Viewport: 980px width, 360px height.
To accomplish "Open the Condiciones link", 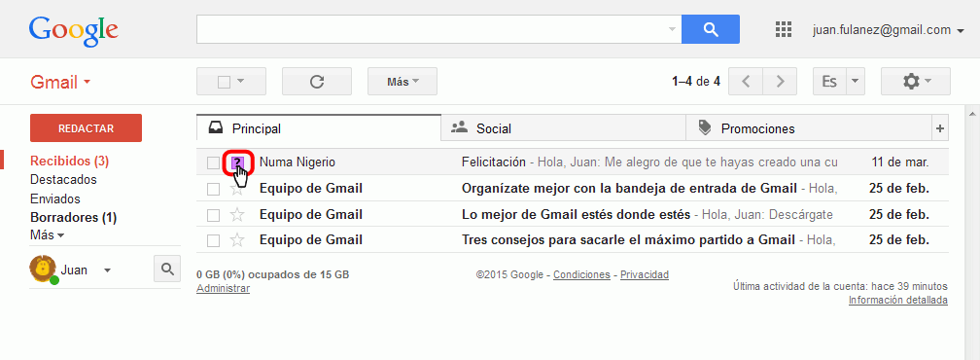I will (581, 274).
